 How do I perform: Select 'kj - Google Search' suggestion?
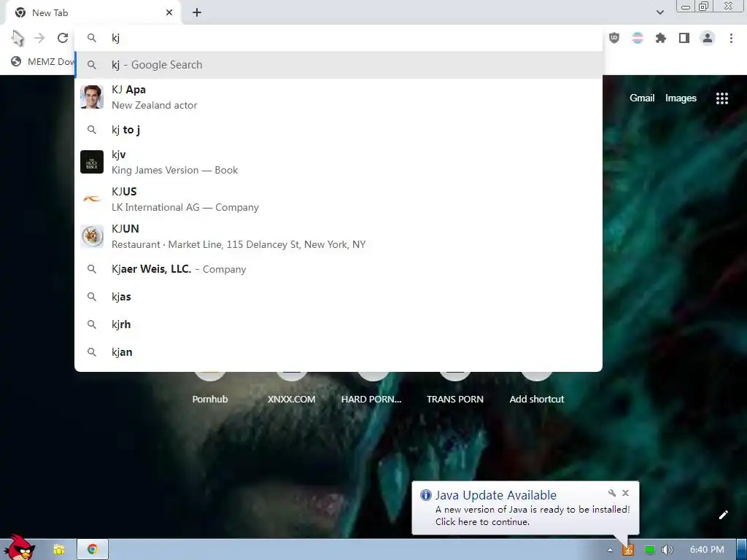click(338, 65)
